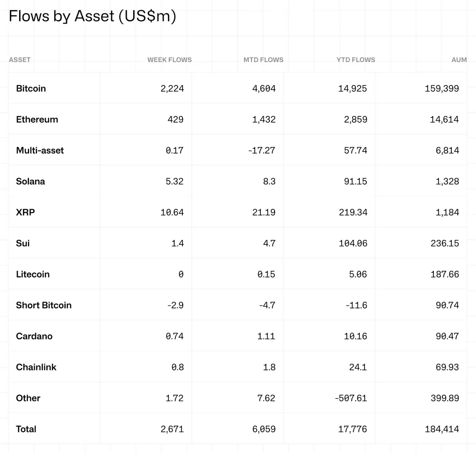
Task: Select the Total week flows value 2,671
Action: (172, 429)
